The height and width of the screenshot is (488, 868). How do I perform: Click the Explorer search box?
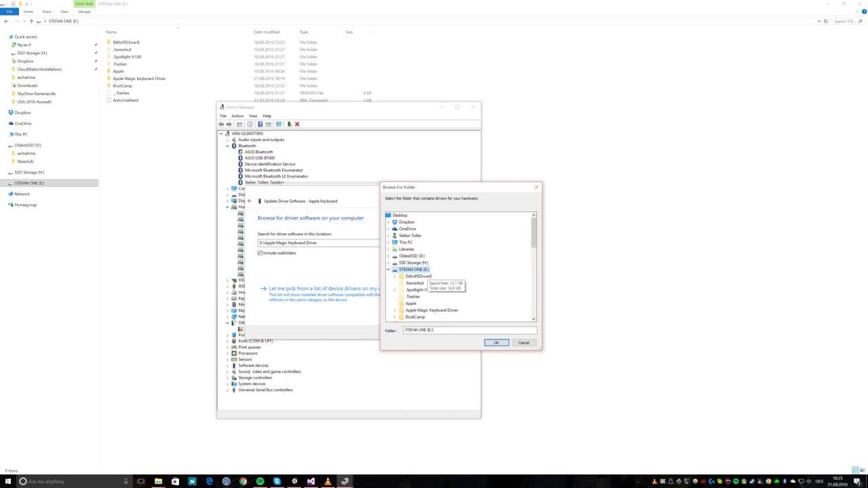[x=848, y=21]
